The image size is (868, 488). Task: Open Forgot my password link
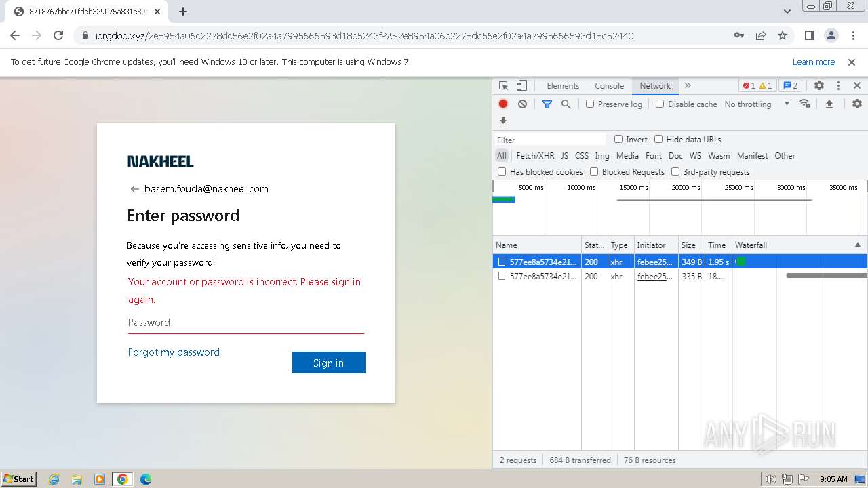pos(174,352)
